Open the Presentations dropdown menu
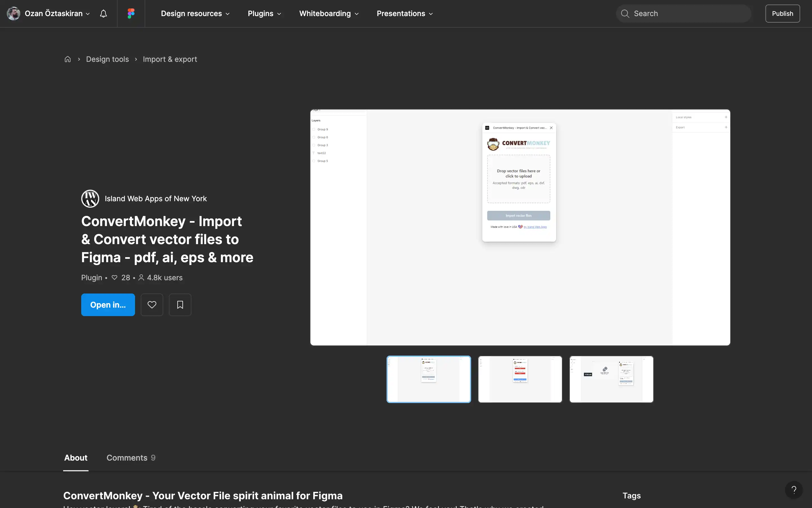This screenshot has height=508, width=812. pos(405,14)
